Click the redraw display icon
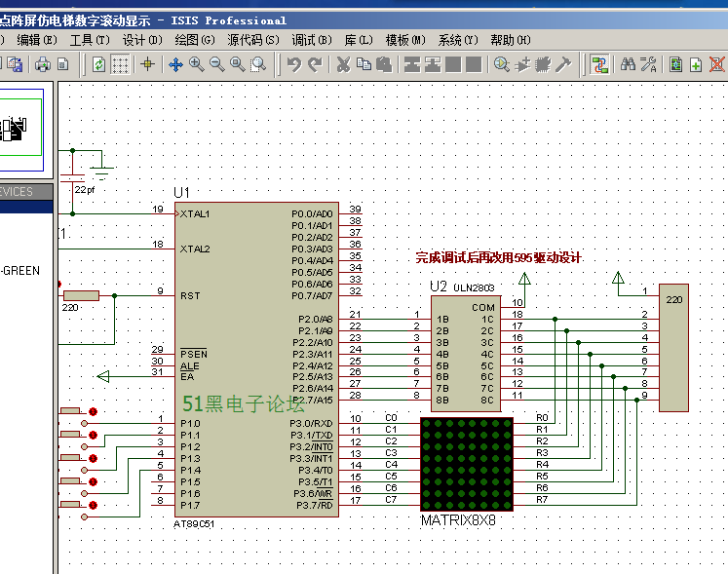728x574 pixels. coord(98,64)
